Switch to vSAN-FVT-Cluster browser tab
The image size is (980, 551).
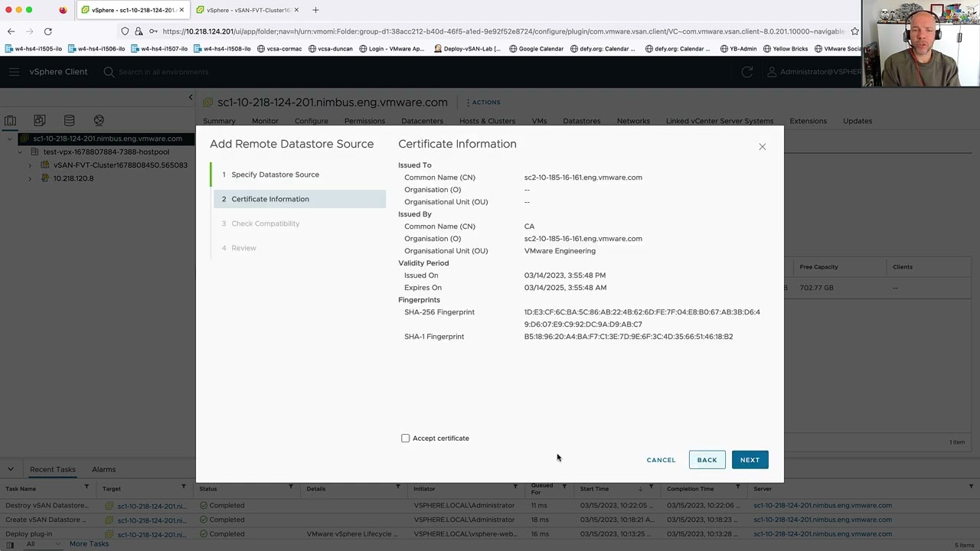pos(248,10)
